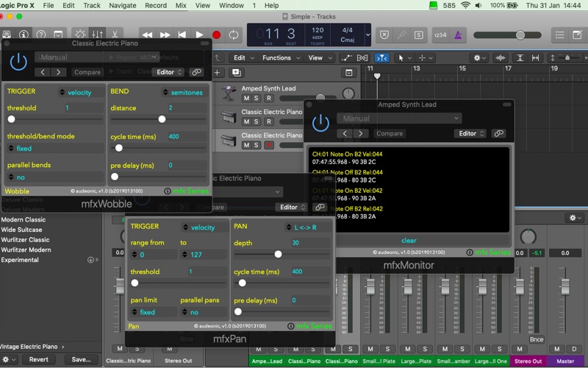Change the threshold/bend mode fixed selector

[54, 149]
